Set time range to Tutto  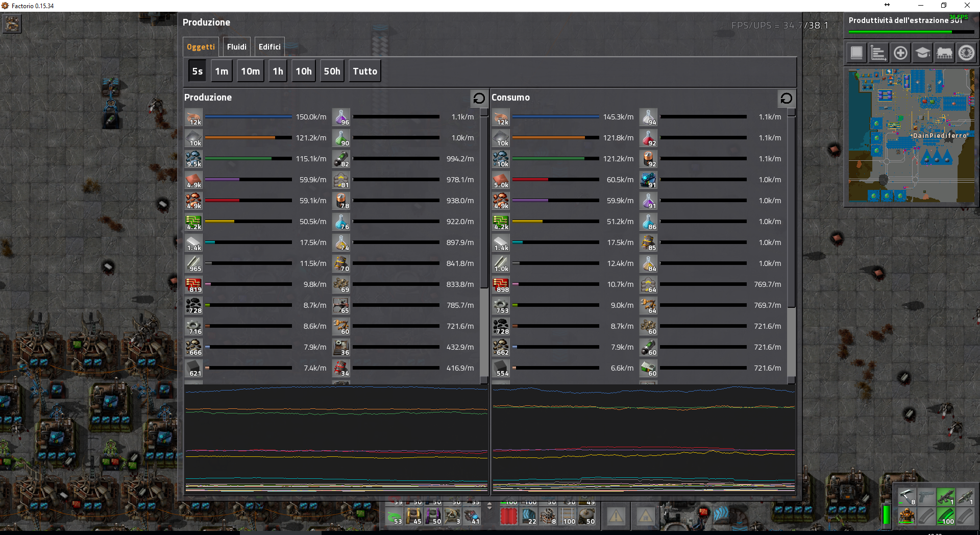(x=365, y=71)
